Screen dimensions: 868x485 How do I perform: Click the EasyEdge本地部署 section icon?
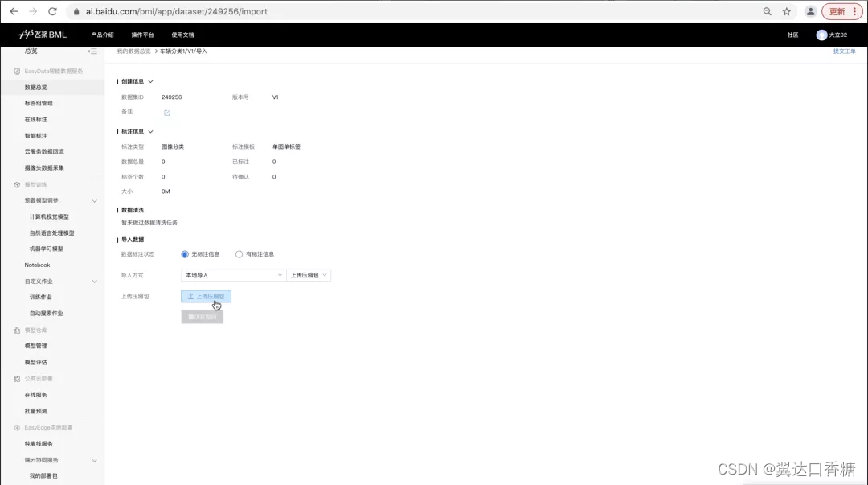[x=17, y=428]
